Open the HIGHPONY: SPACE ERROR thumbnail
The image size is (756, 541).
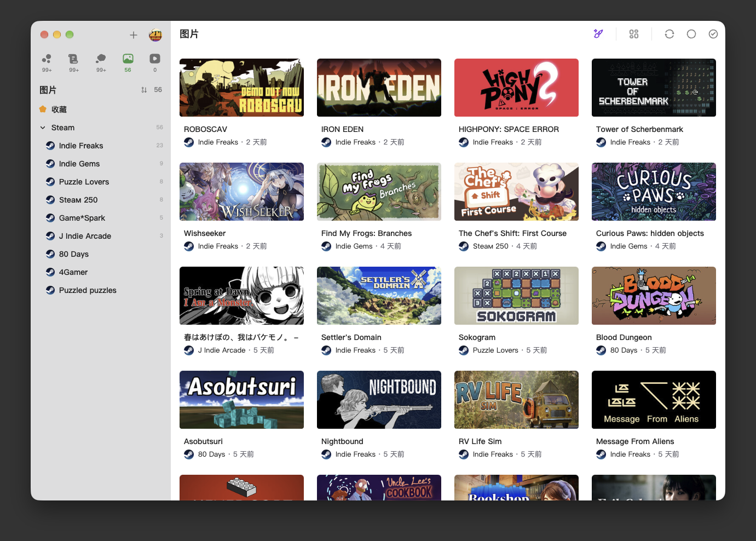pyautogui.click(x=516, y=88)
